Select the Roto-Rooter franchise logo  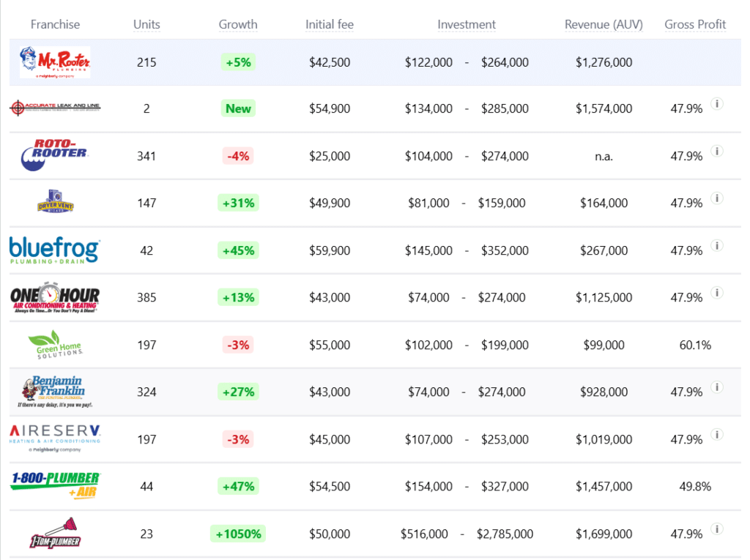pos(55,155)
